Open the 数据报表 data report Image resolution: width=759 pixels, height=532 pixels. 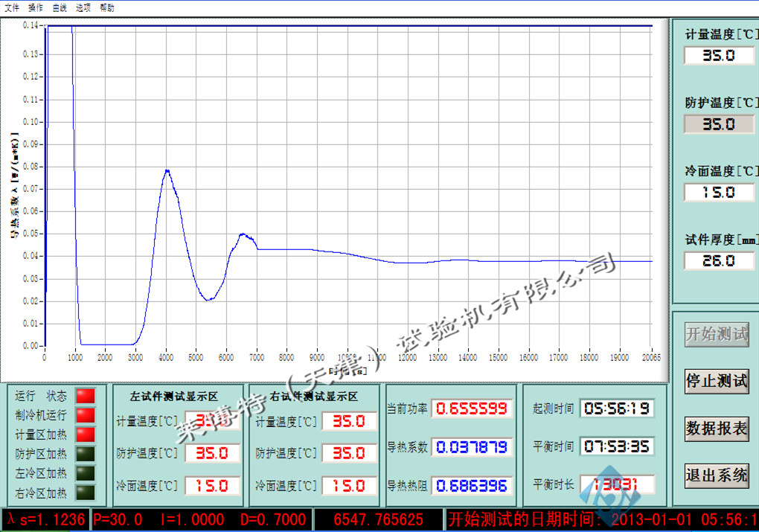(717, 429)
